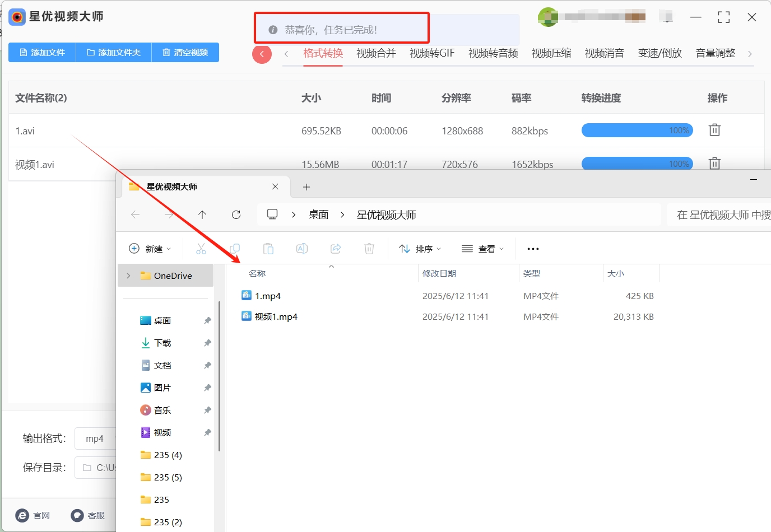Viewport: 771px width, 532px height.
Task: Open the 视频转音频 tab
Action: pos(493,53)
